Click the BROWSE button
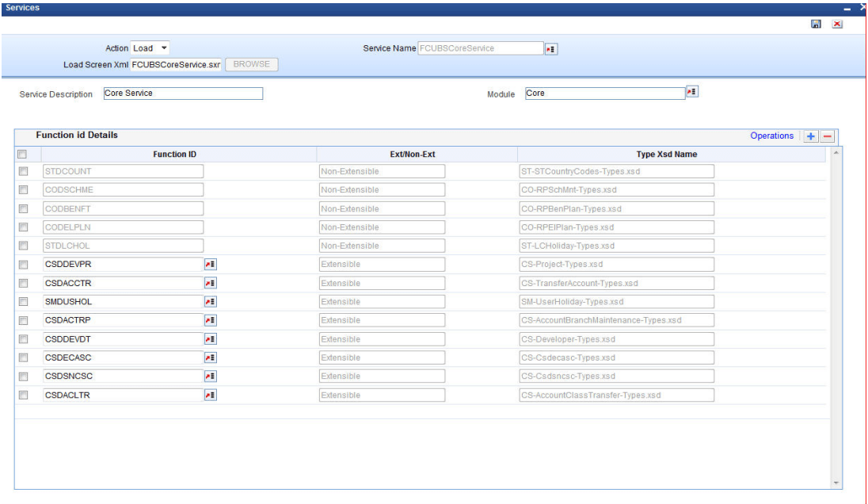 pyautogui.click(x=251, y=64)
